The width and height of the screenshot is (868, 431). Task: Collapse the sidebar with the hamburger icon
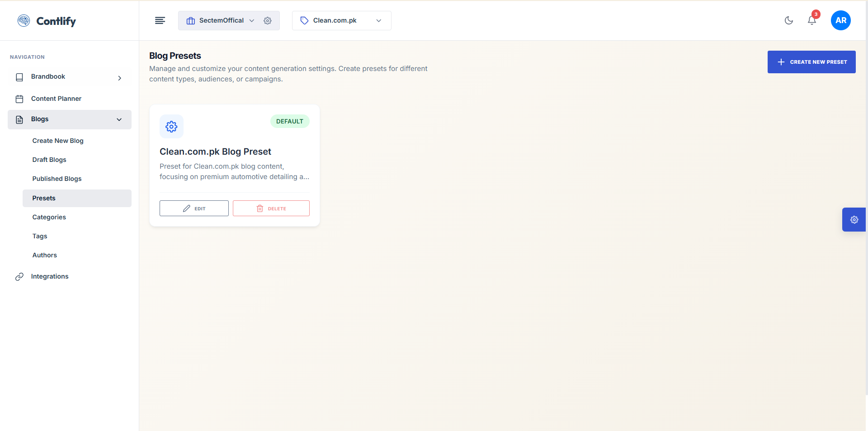(x=160, y=20)
